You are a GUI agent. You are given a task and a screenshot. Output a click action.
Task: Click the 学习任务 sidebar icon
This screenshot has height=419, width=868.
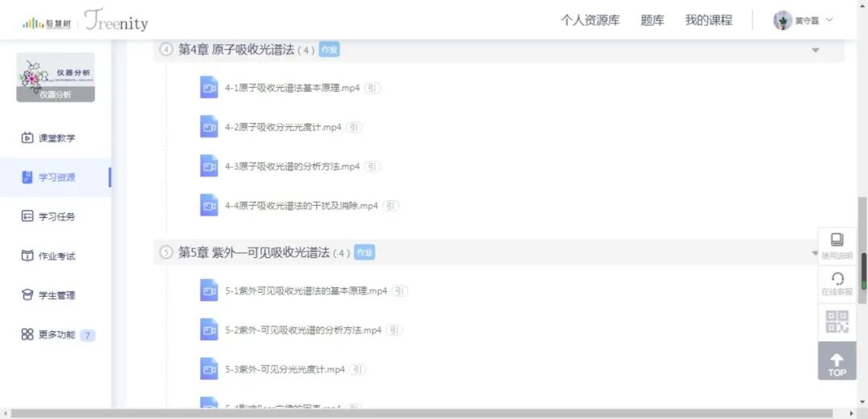[27, 216]
